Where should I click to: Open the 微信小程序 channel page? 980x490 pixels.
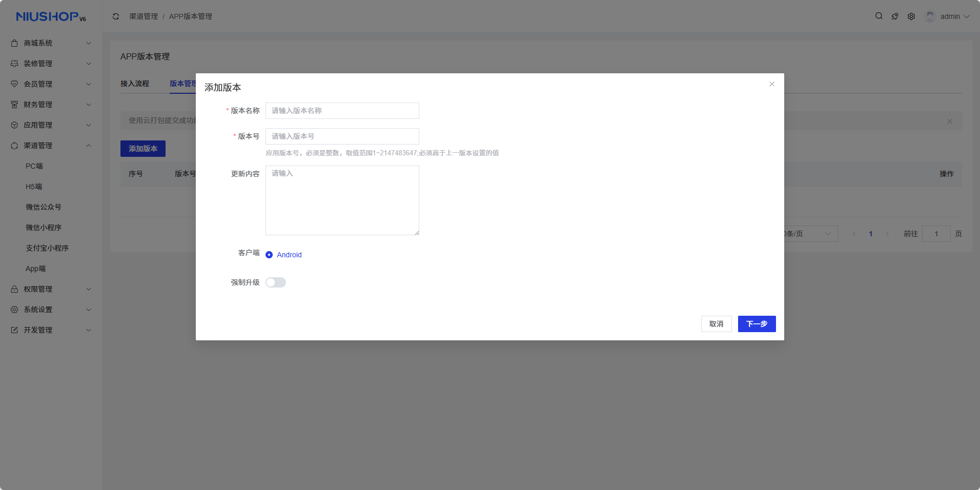click(44, 228)
